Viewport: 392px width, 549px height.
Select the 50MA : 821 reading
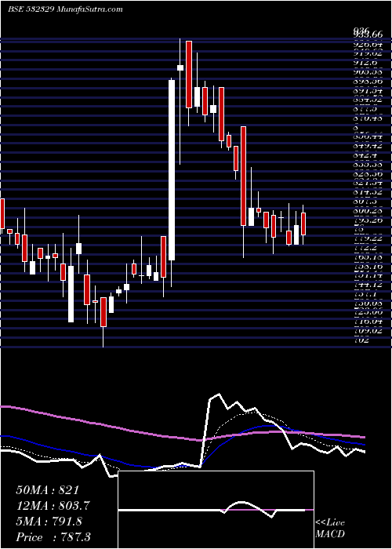49,490
